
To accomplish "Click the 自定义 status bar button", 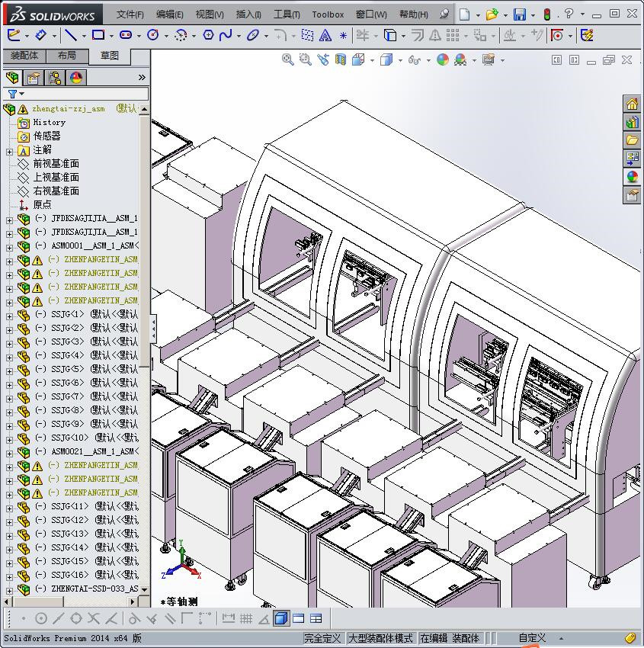I will tap(532, 638).
